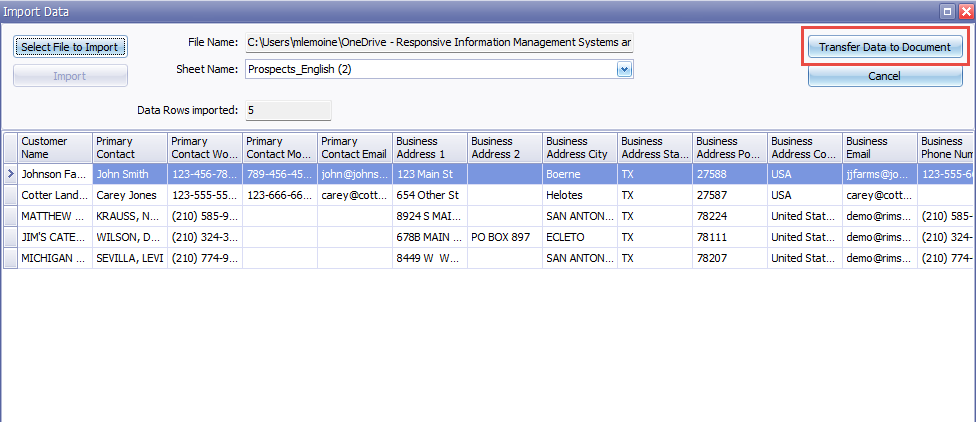
Task: Click the File Name path field
Action: [439, 42]
